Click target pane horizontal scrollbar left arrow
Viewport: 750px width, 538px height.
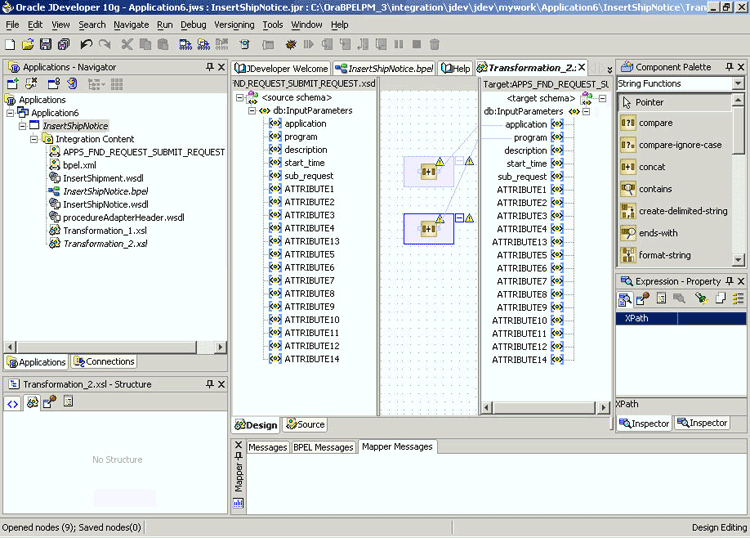487,408
